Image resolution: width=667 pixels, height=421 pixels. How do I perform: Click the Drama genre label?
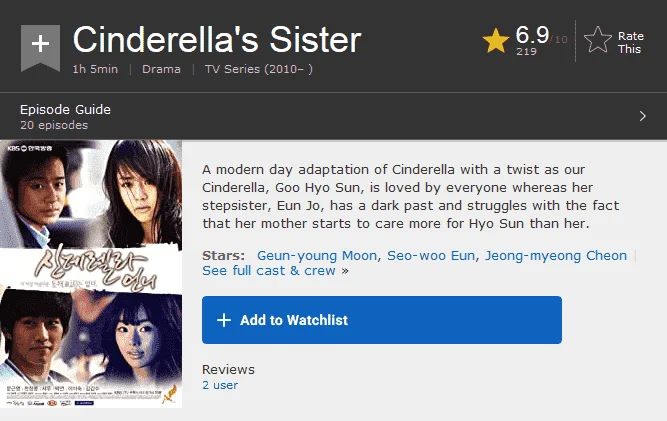pyautogui.click(x=161, y=69)
